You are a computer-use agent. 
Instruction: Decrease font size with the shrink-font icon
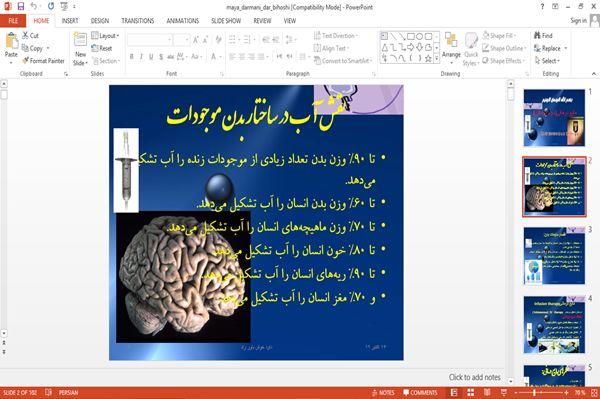(205, 39)
